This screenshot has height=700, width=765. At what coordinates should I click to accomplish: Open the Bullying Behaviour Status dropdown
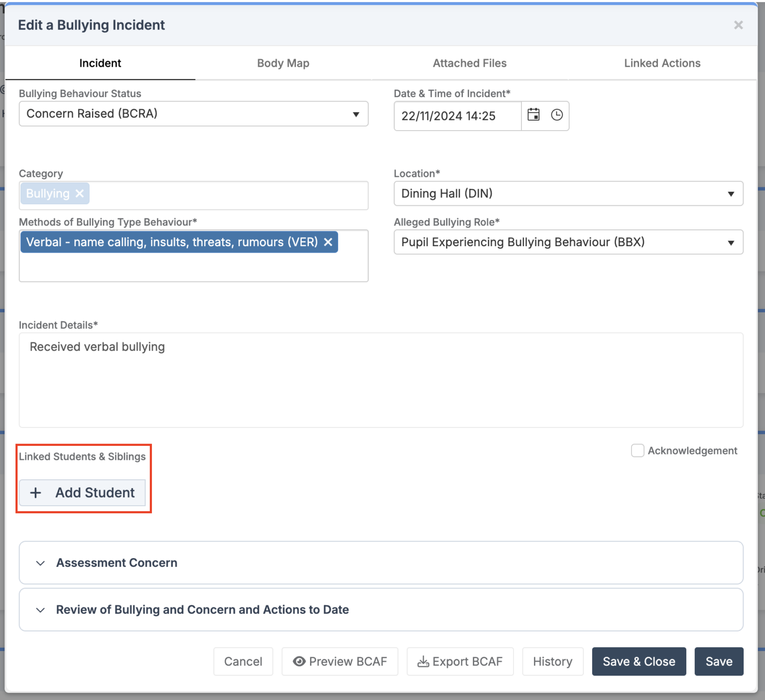tap(356, 114)
